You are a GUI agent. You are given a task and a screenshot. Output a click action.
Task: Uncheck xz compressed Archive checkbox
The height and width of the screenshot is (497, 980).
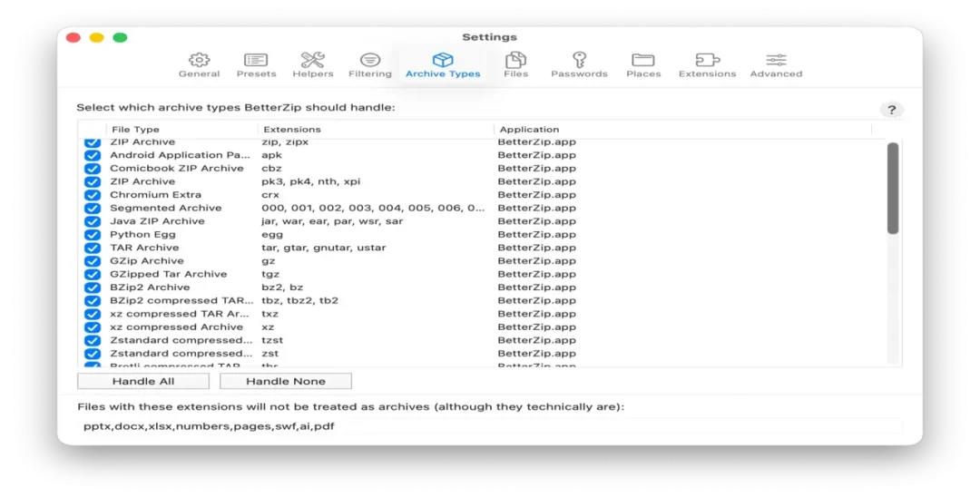pyautogui.click(x=92, y=327)
